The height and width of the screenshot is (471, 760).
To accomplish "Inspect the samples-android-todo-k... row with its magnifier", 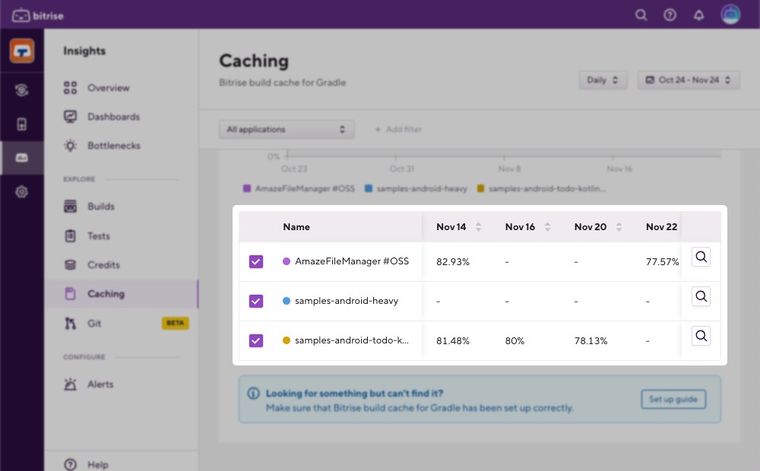I will 701,336.
